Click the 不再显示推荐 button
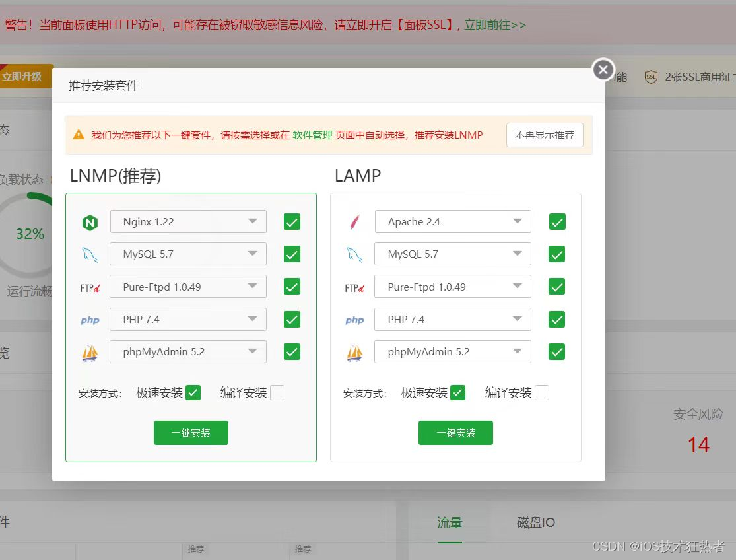 (x=545, y=135)
